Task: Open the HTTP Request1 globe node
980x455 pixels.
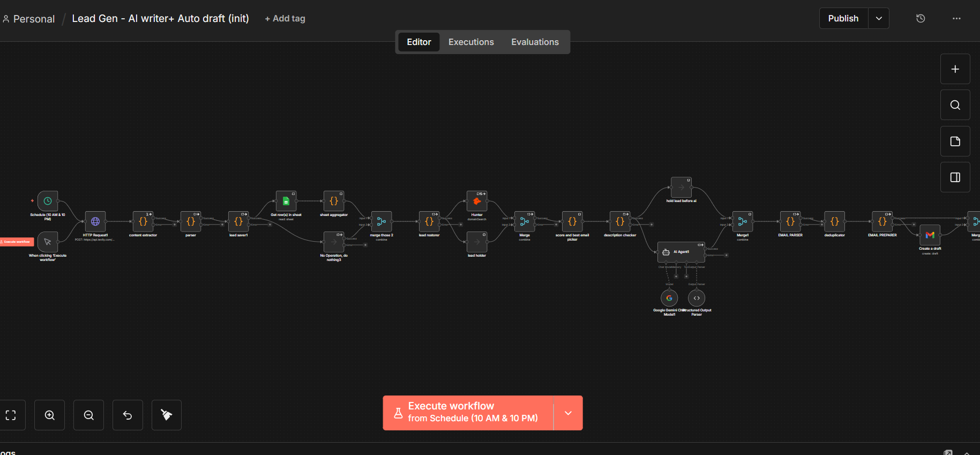Action: pyautogui.click(x=95, y=221)
